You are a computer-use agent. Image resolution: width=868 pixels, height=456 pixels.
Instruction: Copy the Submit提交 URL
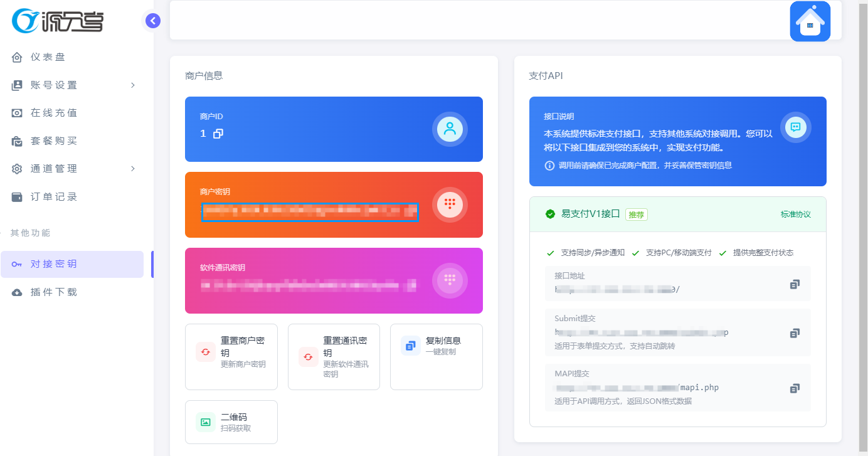pyautogui.click(x=795, y=333)
